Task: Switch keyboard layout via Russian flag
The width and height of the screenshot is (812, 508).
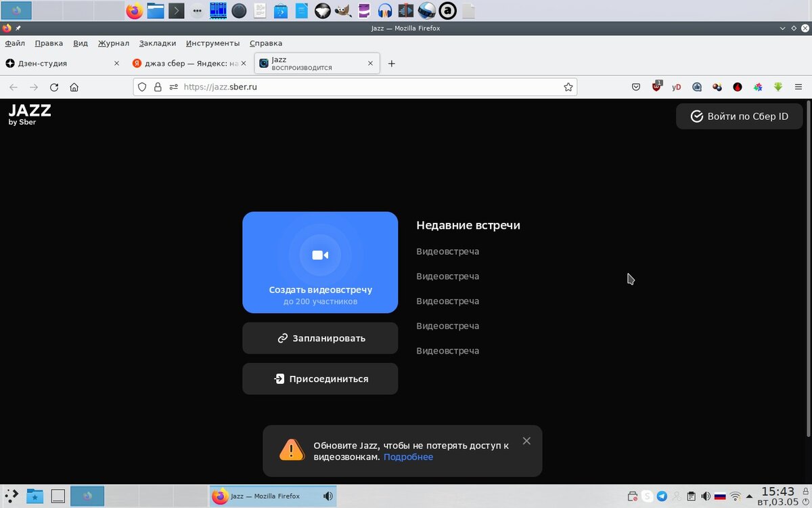Action: click(x=720, y=496)
